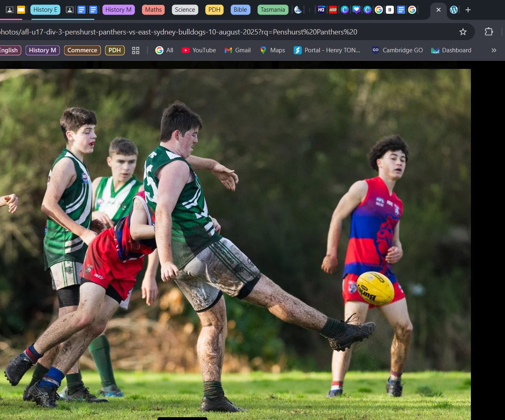This screenshot has height=420, width=505.
Task: Click the bookmarks grid apps icon
Action: [135, 50]
